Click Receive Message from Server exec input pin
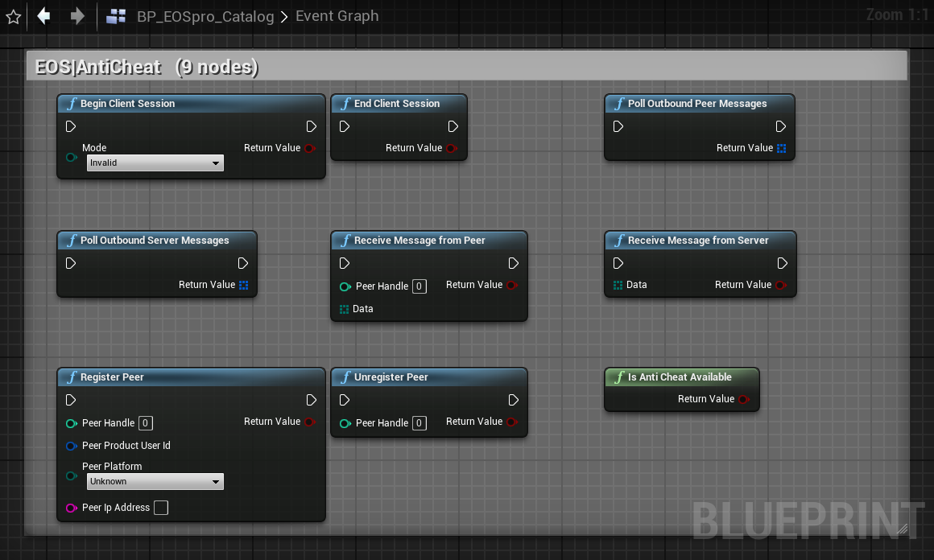This screenshot has height=560, width=934. (618, 263)
